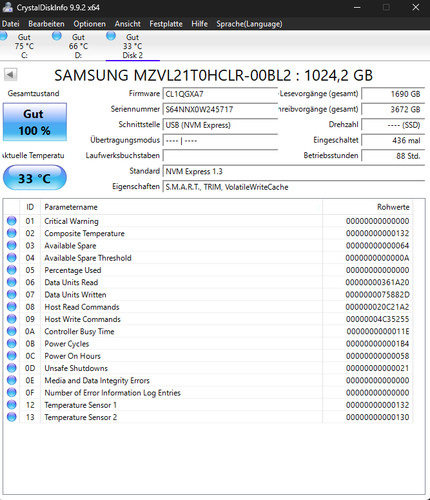Click raw value 000000000001B4
The width and height of the screenshot is (430, 500).
click(377, 344)
